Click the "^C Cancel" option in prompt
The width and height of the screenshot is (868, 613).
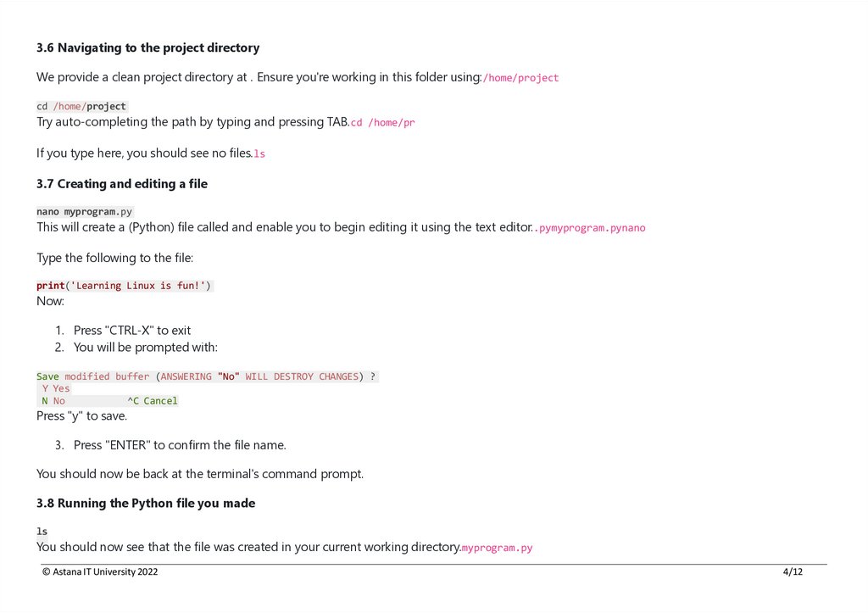(x=153, y=401)
